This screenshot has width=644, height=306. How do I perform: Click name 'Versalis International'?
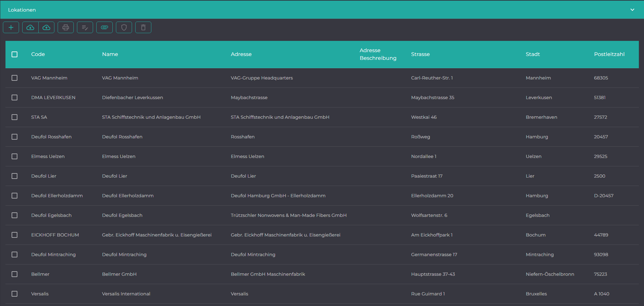[x=126, y=294]
